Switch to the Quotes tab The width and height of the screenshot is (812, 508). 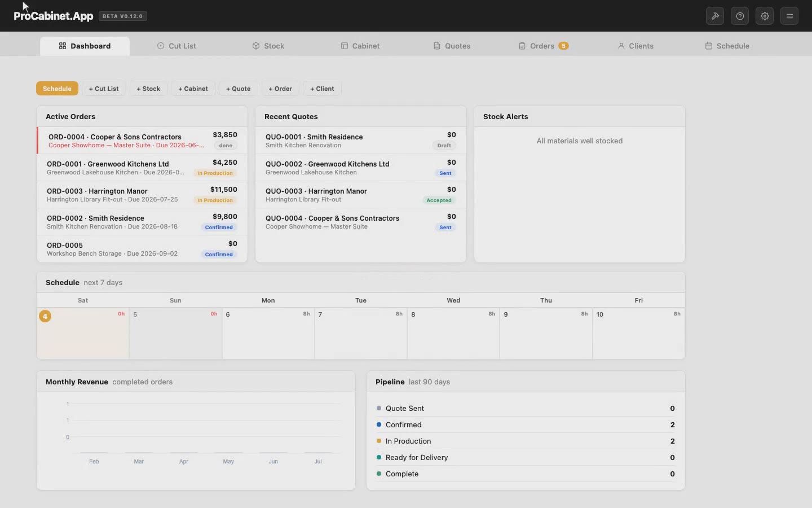click(452, 46)
